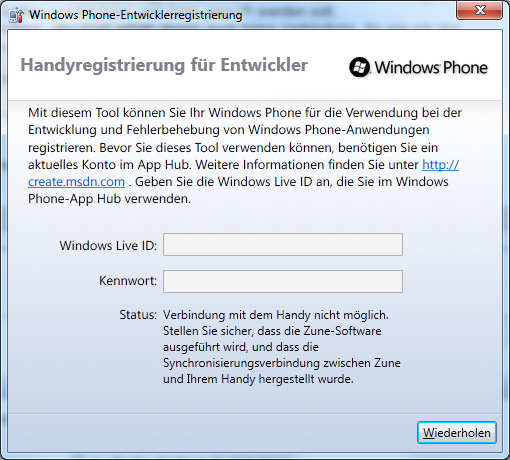Click the window title text
Image resolution: width=510 pixels, height=460 pixels.
pos(135,15)
